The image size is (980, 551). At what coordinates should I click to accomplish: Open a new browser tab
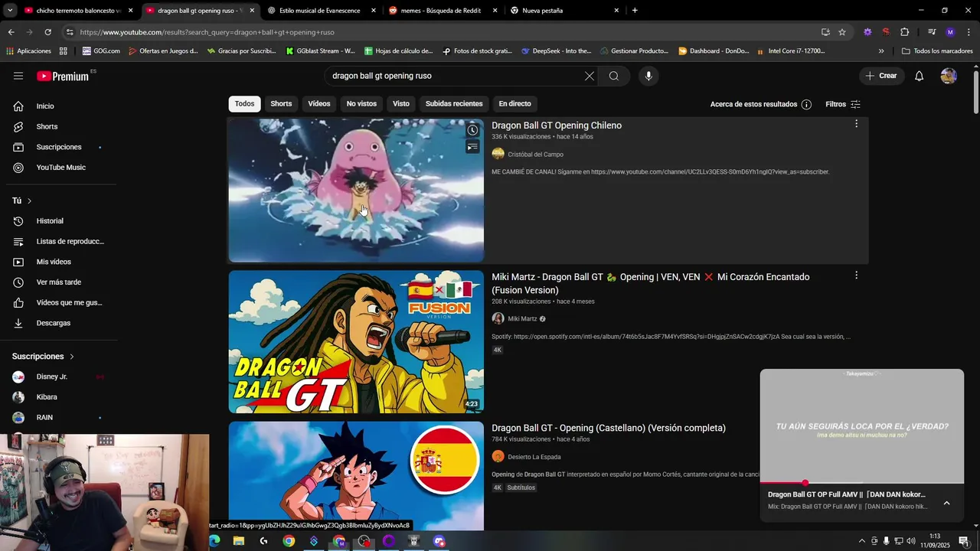click(635, 11)
